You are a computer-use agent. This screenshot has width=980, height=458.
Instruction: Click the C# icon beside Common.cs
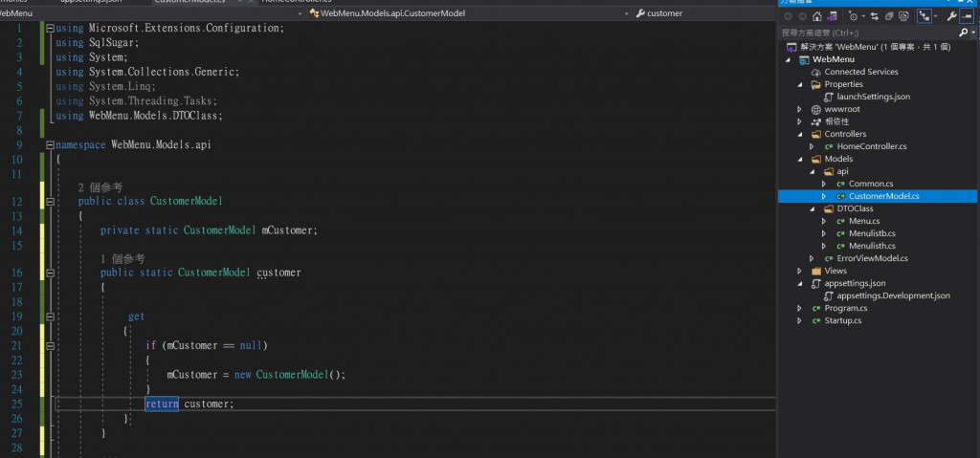point(840,184)
